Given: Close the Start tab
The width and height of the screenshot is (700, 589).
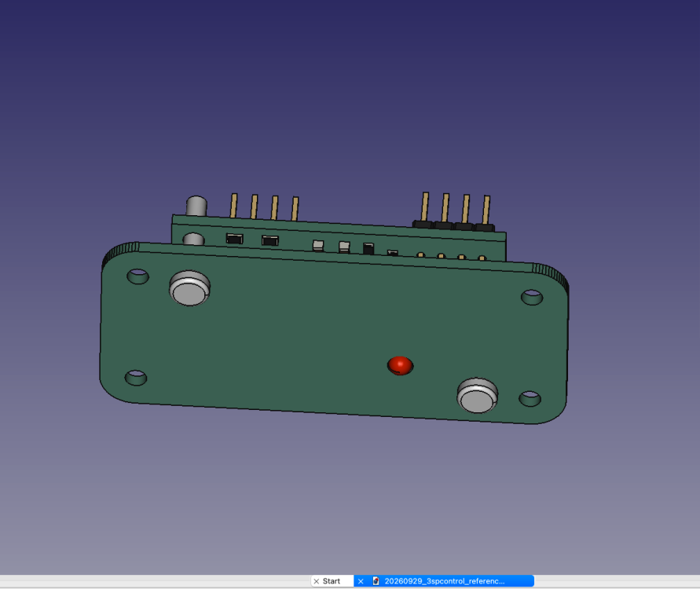Looking at the screenshot, I should click(317, 581).
